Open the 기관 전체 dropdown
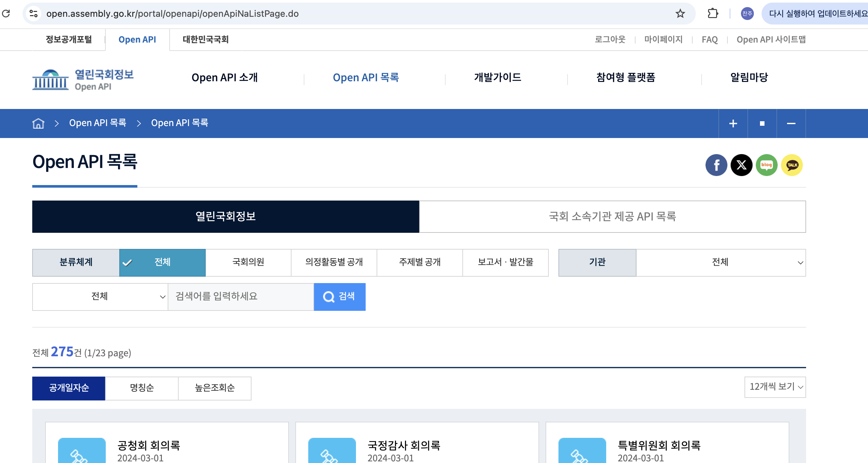The height and width of the screenshot is (463, 868). coord(720,262)
